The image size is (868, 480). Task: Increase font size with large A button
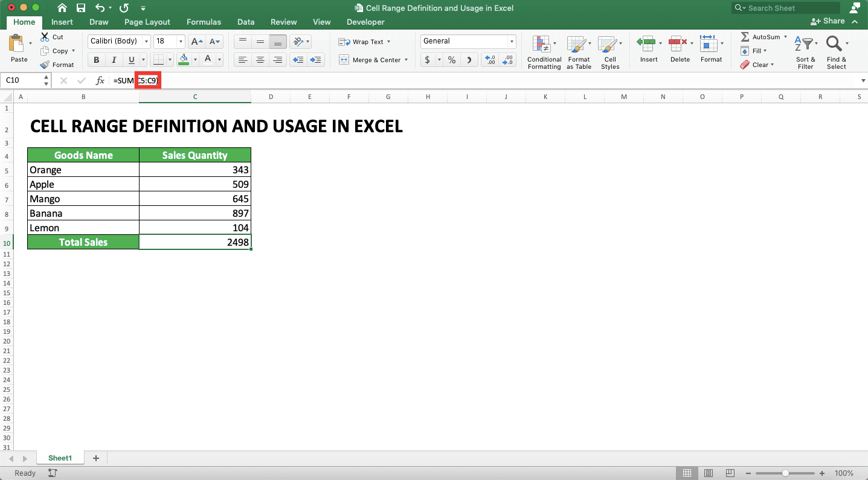[196, 42]
